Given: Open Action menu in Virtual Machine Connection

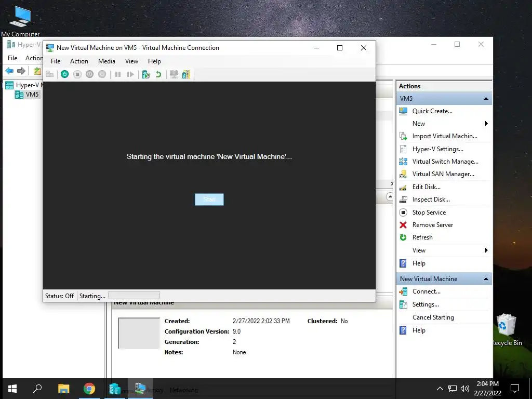Looking at the screenshot, I should point(79,61).
